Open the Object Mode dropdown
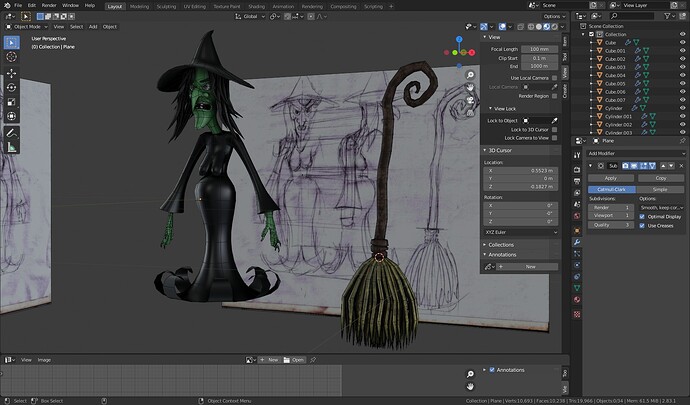 (x=26, y=27)
